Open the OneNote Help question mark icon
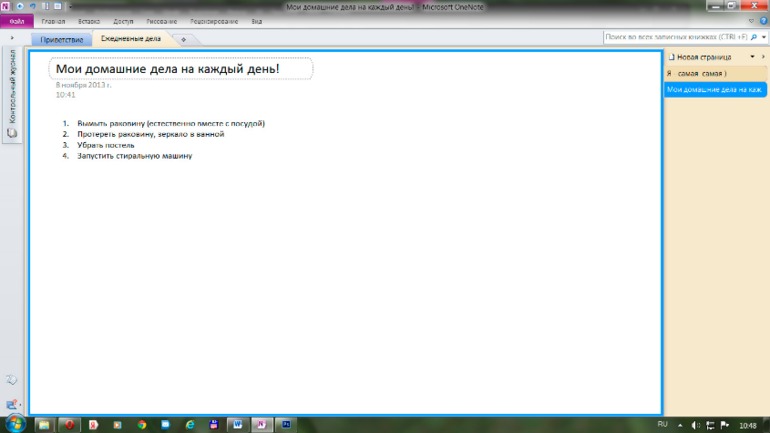This screenshot has height=433, width=770. click(764, 20)
